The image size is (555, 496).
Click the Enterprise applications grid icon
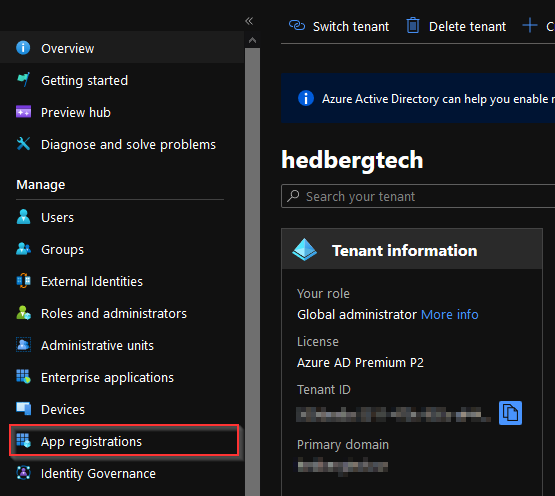23,377
